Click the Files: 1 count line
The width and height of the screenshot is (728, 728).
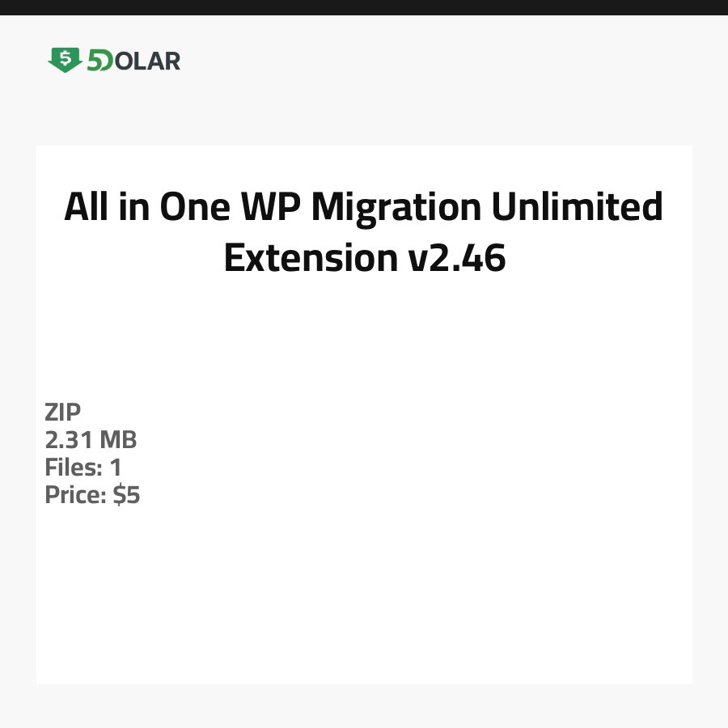(x=83, y=468)
